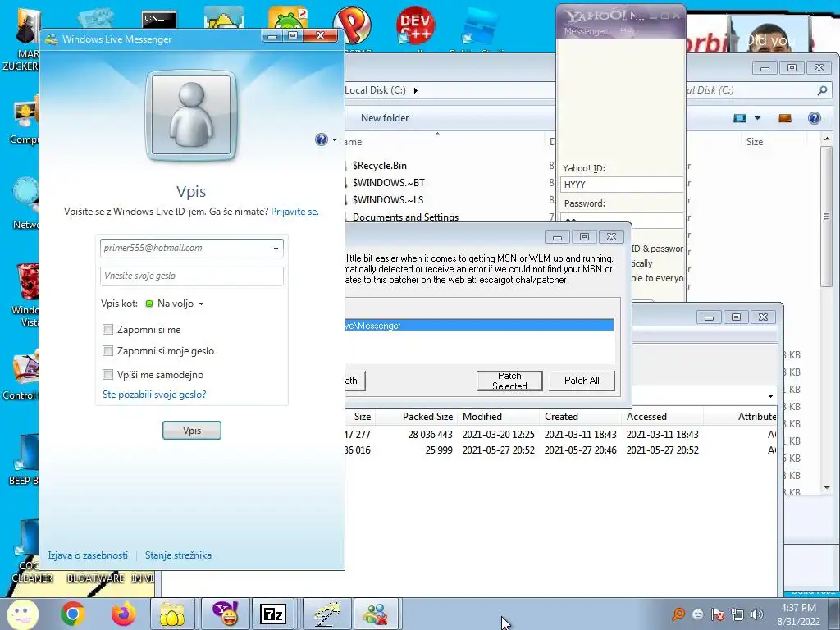840x630 pixels.
Task: Open the DEV C++ desktop shortcut
Action: (415, 25)
